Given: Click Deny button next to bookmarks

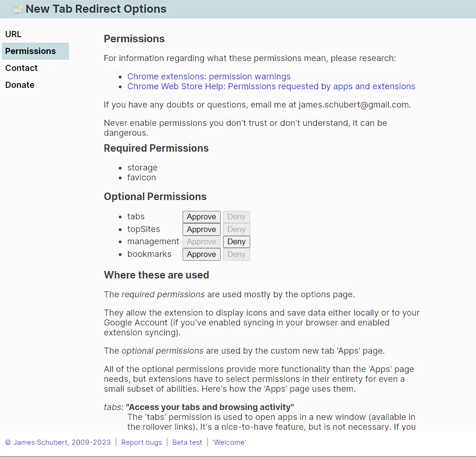Looking at the screenshot, I should 236,255.
